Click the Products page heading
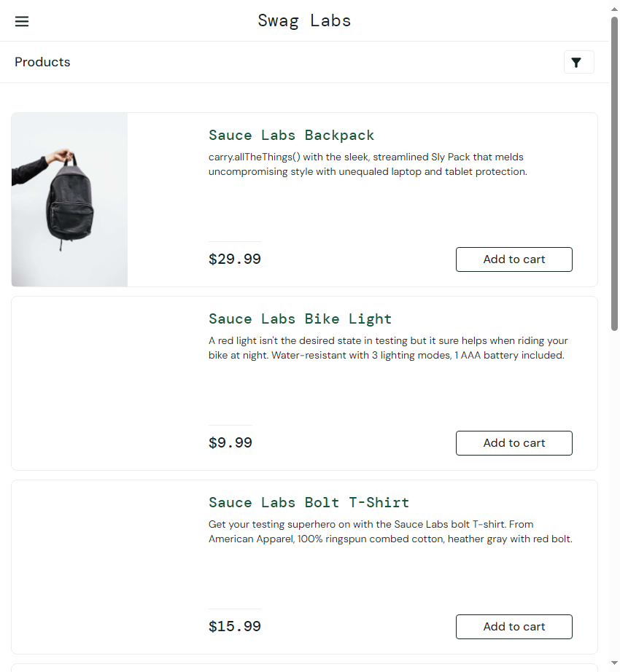 42,62
